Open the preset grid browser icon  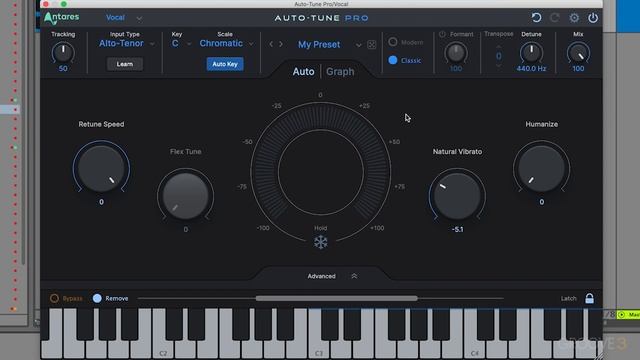pyautogui.click(x=371, y=45)
